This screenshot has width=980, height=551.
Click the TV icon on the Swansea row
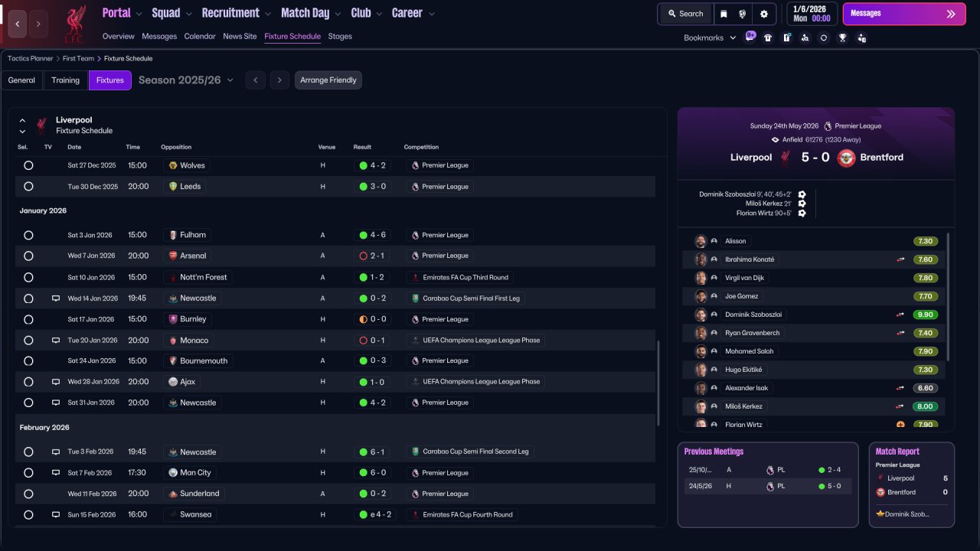coord(56,514)
